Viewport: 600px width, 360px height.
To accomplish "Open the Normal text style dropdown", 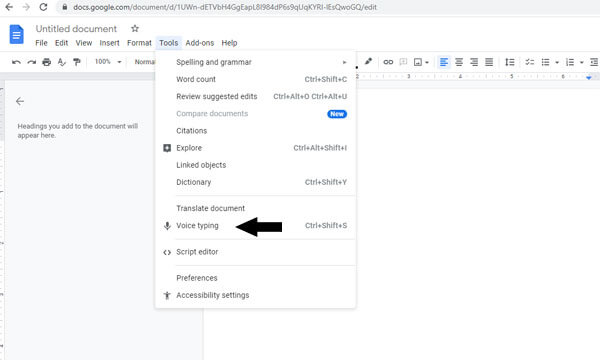I will [145, 62].
